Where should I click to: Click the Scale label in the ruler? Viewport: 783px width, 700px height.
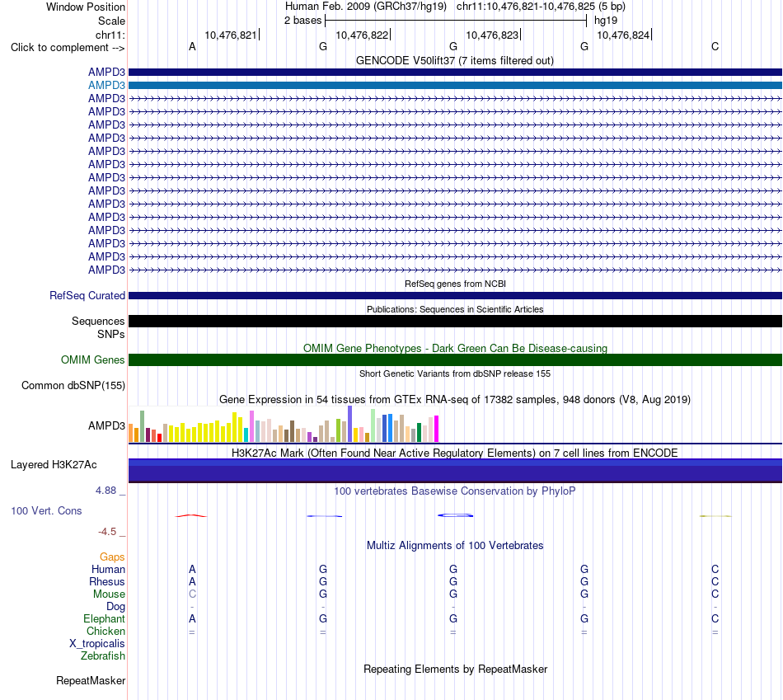[111, 21]
